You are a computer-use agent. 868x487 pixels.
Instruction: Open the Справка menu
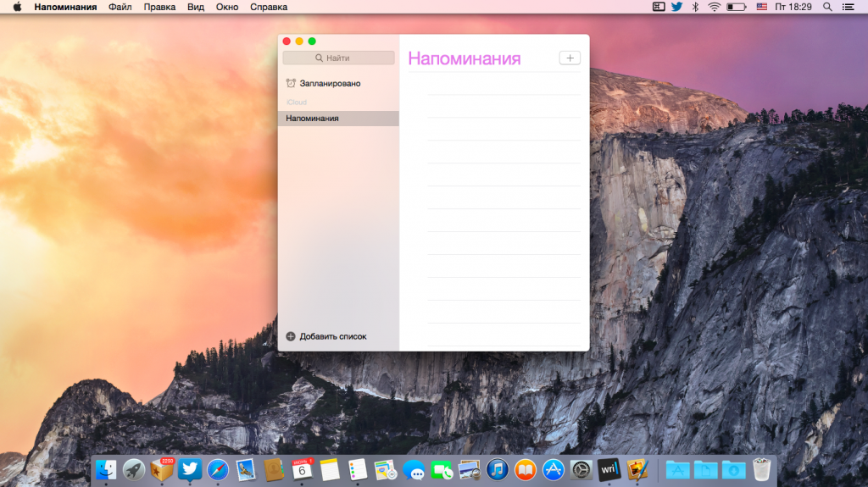tap(269, 7)
